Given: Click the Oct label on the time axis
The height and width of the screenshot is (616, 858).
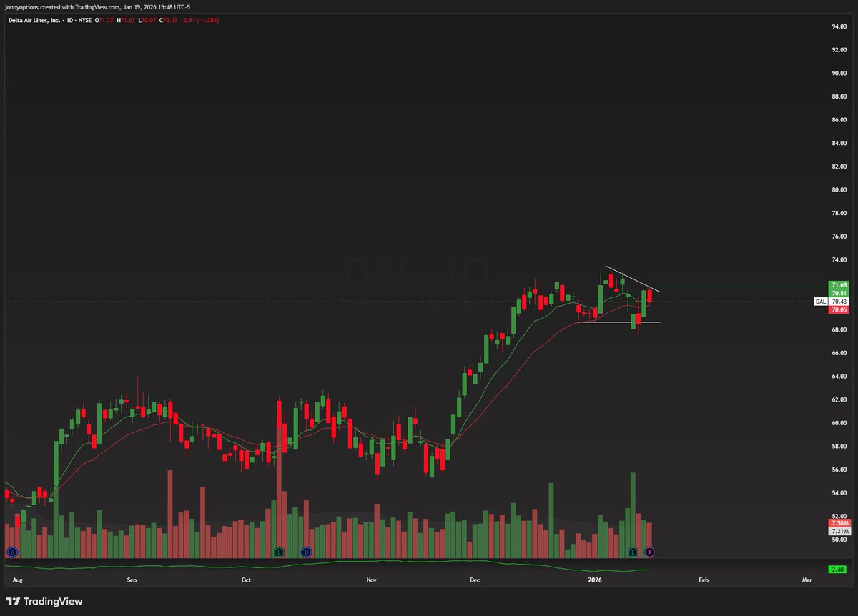Looking at the screenshot, I should pyautogui.click(x=247, y=580).
